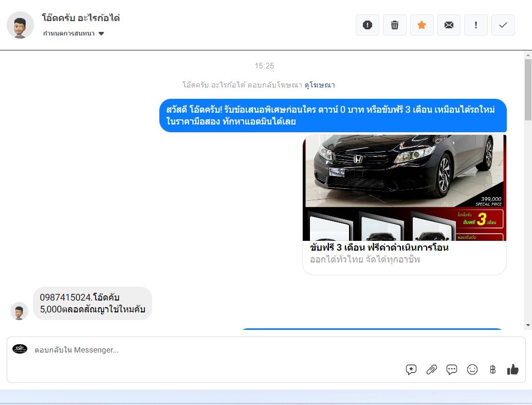Open customer profile picture in header

pos(20,25)
